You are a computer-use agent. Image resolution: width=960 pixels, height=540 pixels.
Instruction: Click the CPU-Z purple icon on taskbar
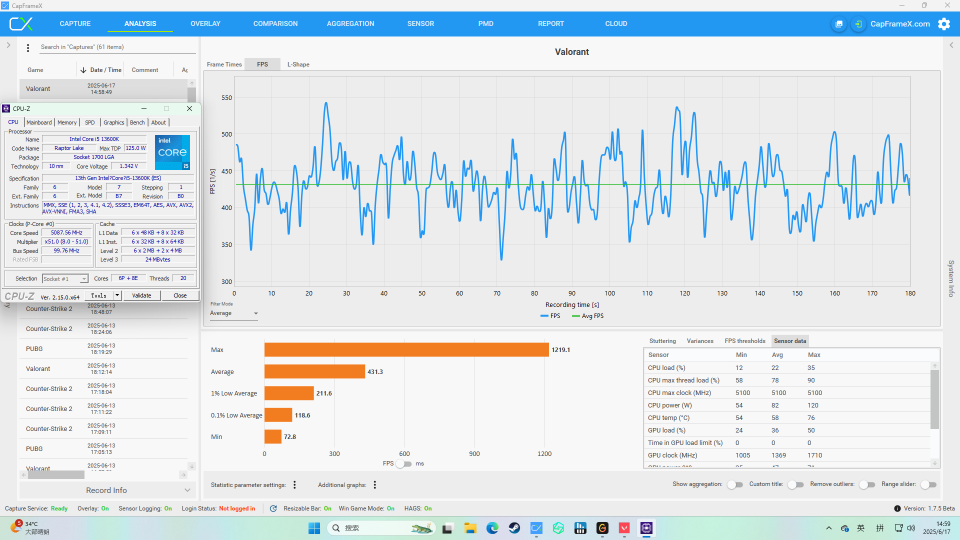pyautogui.click(x=647, y=528)
